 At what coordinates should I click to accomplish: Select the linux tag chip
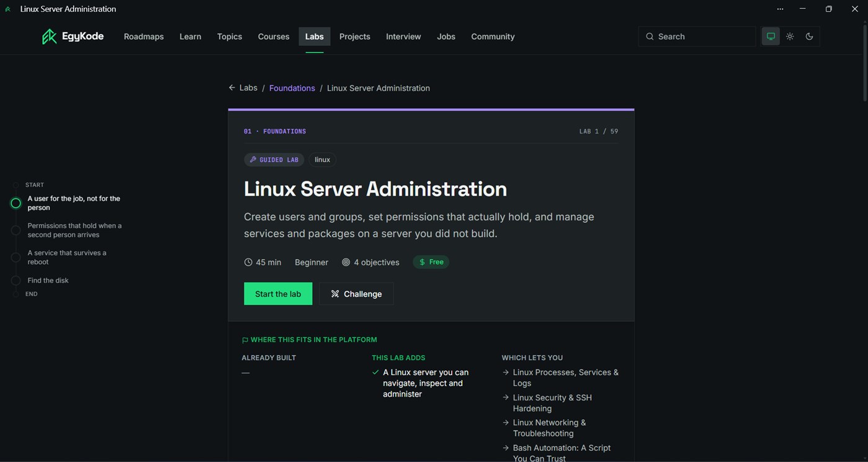[x=323, y=160]
